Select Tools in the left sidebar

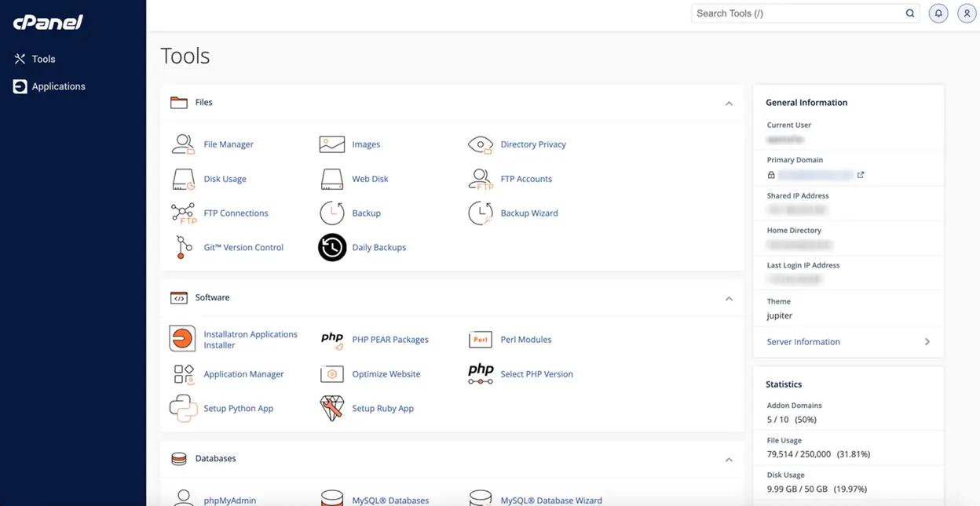tap(45, 59)
